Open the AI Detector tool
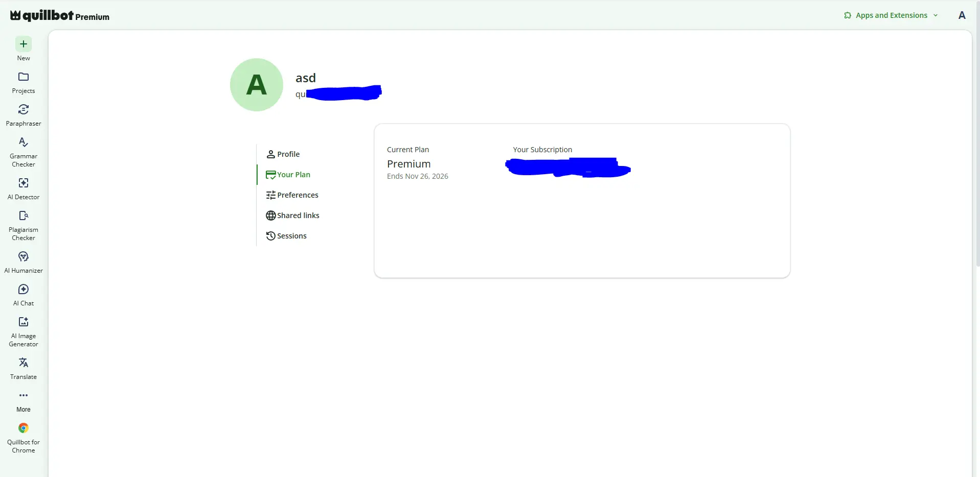This screenshot has width=980, height=477. click(24, 189)
